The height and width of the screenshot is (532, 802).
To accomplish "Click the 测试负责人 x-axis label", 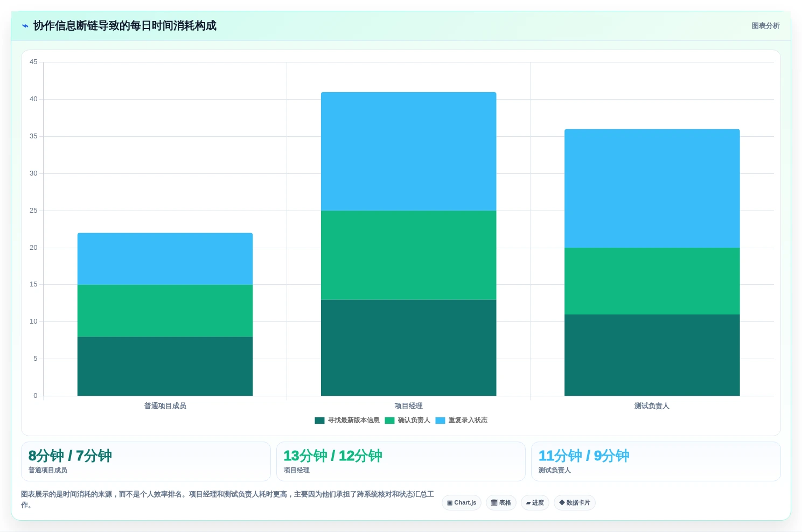I will click(x=652, y=406).
